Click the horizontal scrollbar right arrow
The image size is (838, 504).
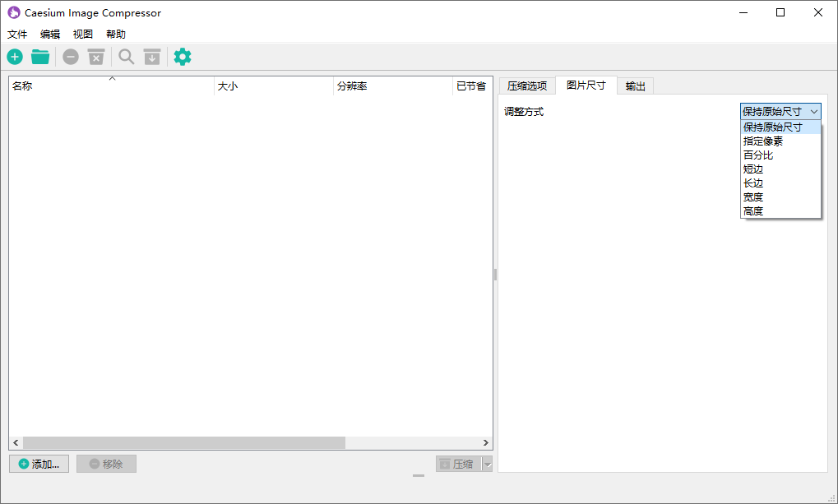(x=485, y=442)
